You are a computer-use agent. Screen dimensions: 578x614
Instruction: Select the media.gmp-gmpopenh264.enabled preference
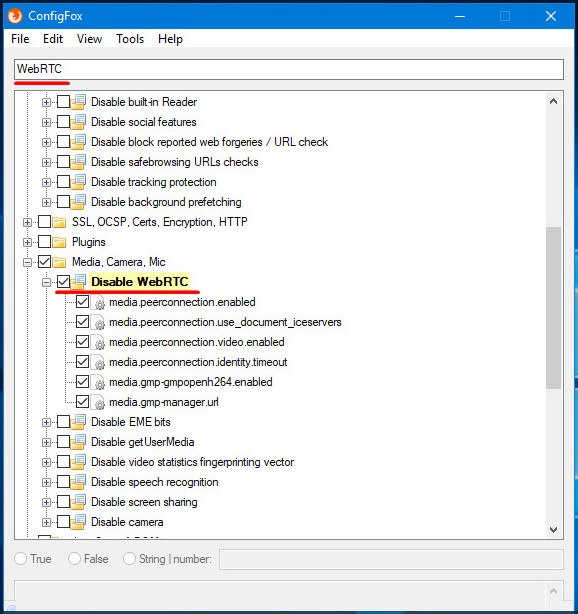click(191, 382)
